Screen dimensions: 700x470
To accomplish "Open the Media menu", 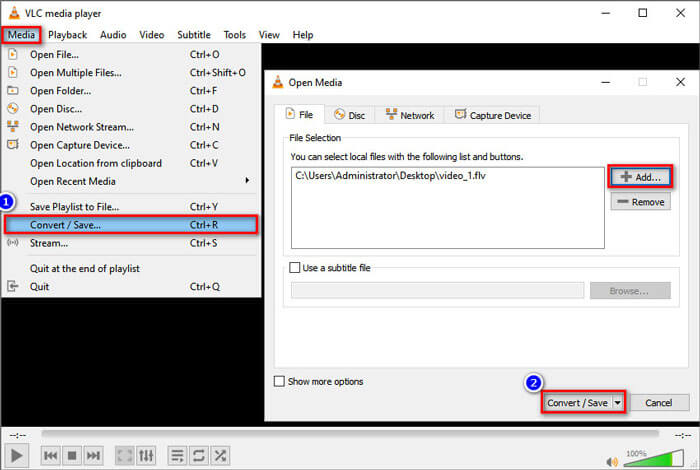I will click(x=21, y=35).
